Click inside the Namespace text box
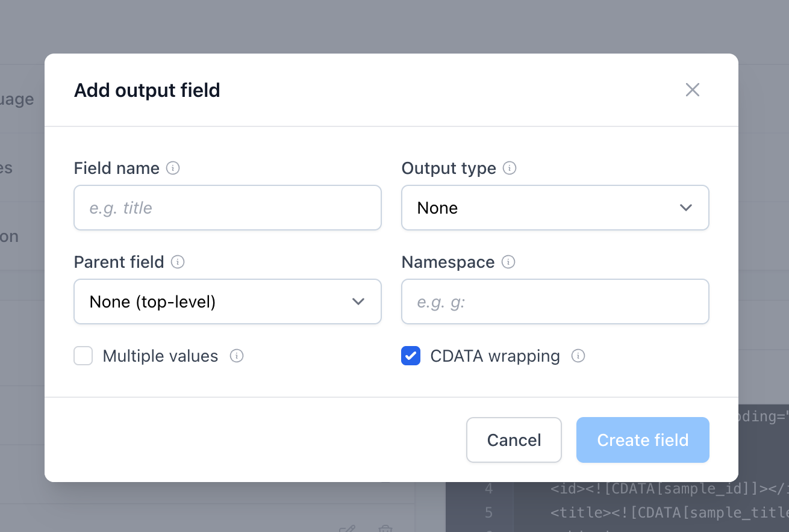 pos(555,302)
